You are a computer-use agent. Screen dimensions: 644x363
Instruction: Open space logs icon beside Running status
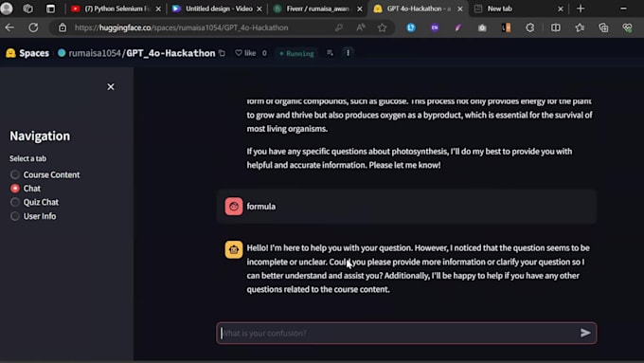coord(330,53)
